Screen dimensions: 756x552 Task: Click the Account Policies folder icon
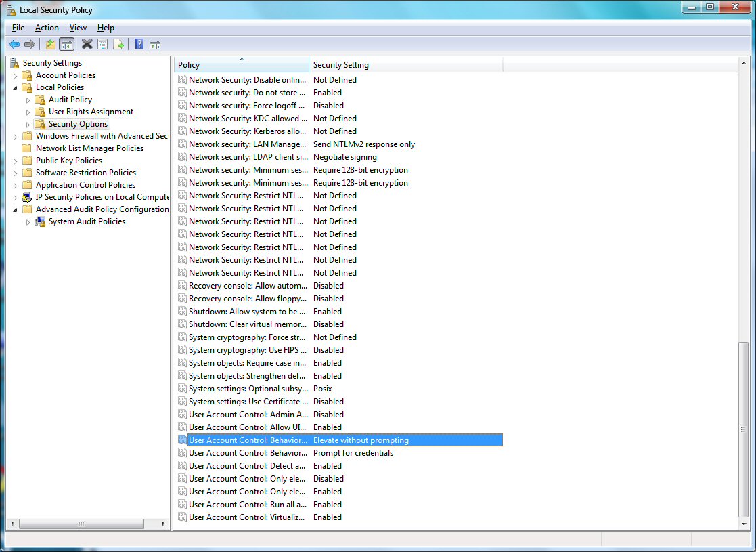[x=28, y=75]
